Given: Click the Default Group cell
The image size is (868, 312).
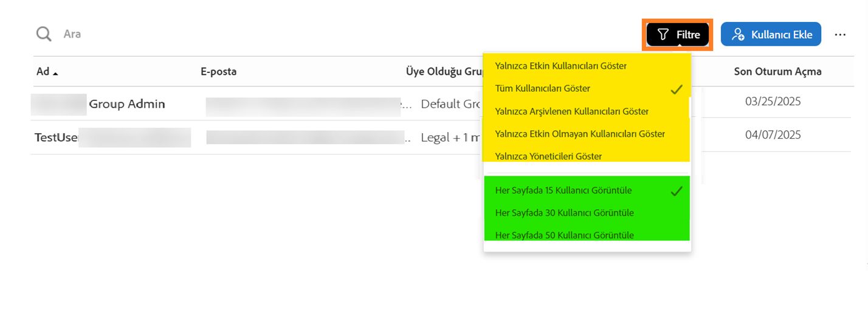Looking at the screenshot, I should click(x=450, y=104).
